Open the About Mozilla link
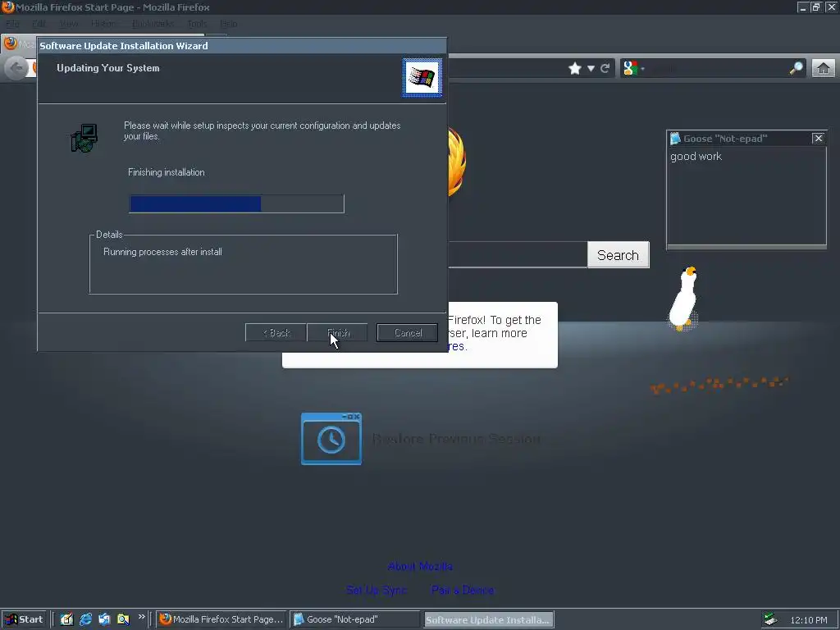This screenshot has width=840, height=630. point(420,566)
